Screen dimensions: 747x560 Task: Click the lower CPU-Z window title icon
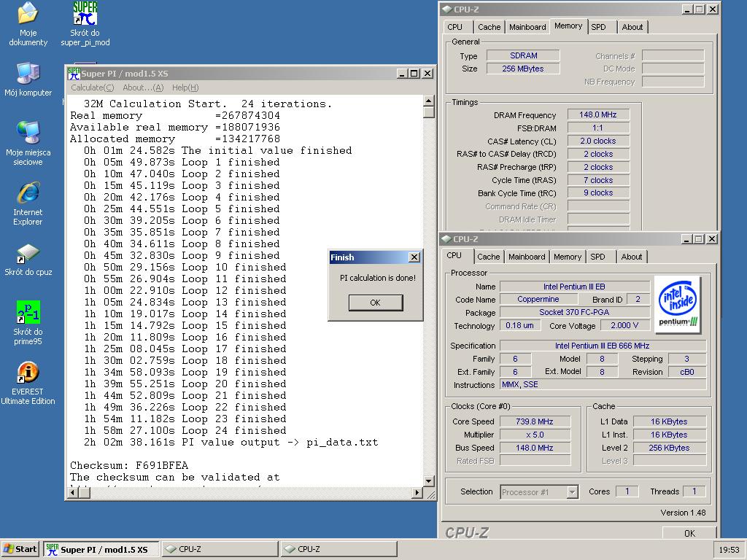(x=446, y=238)
